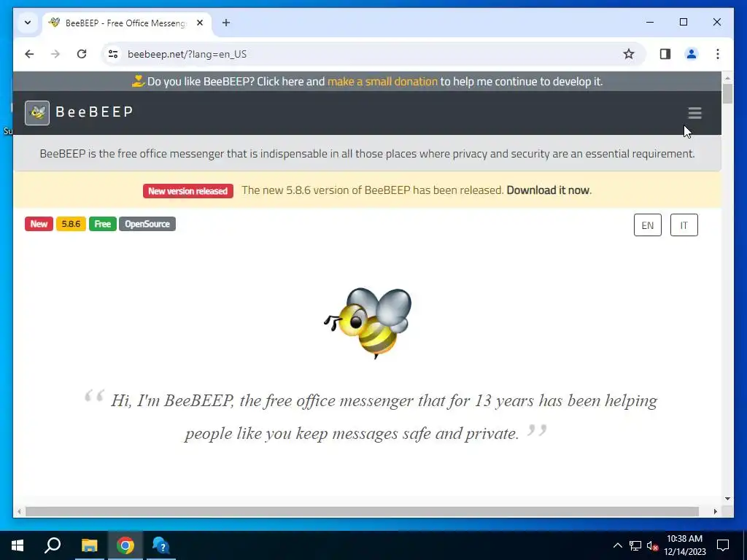The width and height of the screenshot is (747, 560).
Task: Click the 5.8.6 version badge
Action: [x=71, y=224]
